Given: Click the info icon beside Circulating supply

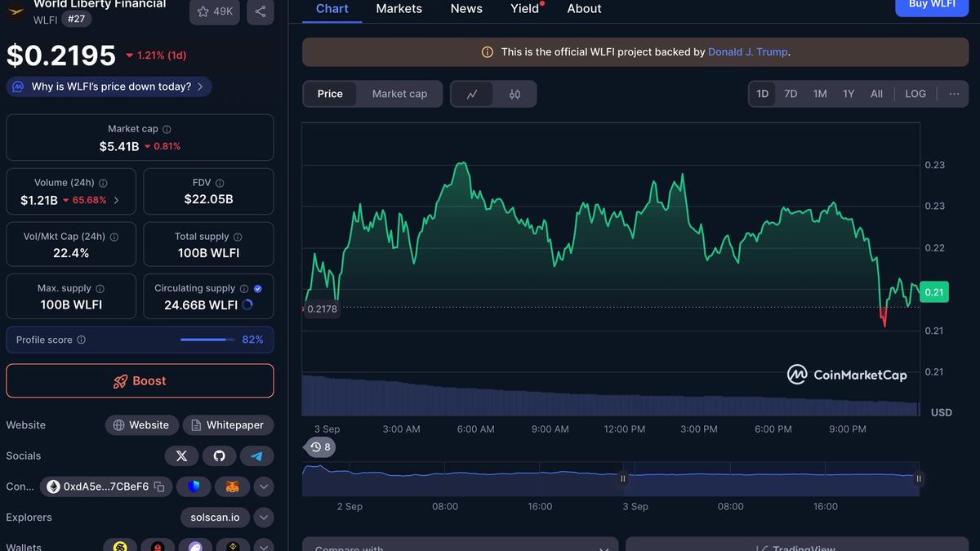Looking at the screenshot, I should [244, 289].
